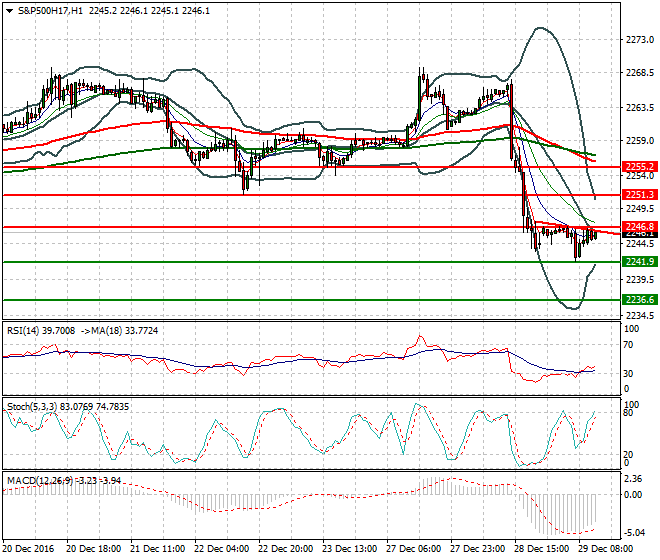Click the Stochastic 80 level scale value
Image resolution: width=660 pixels, height=560 pixels.
point(628,413)
